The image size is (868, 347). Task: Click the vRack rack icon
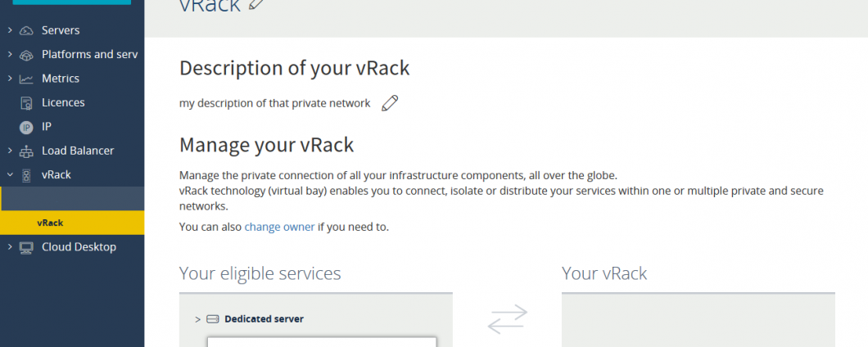[x=26, y=175]
